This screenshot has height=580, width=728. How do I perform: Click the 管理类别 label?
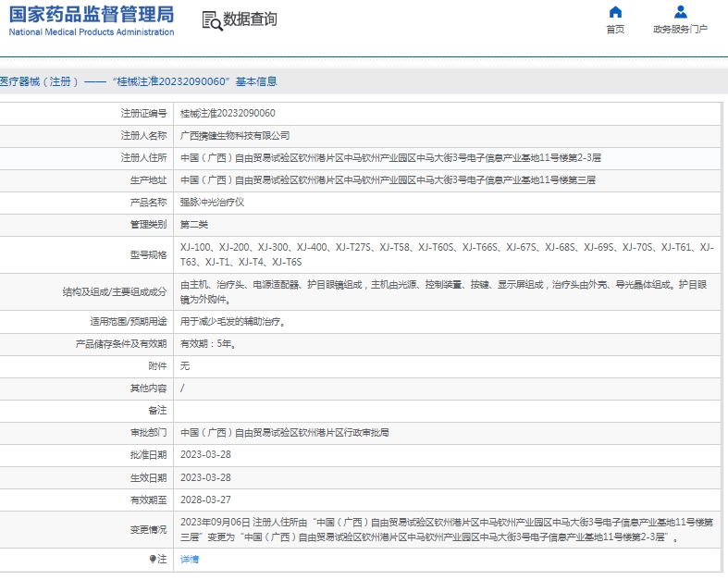[148, 225]
